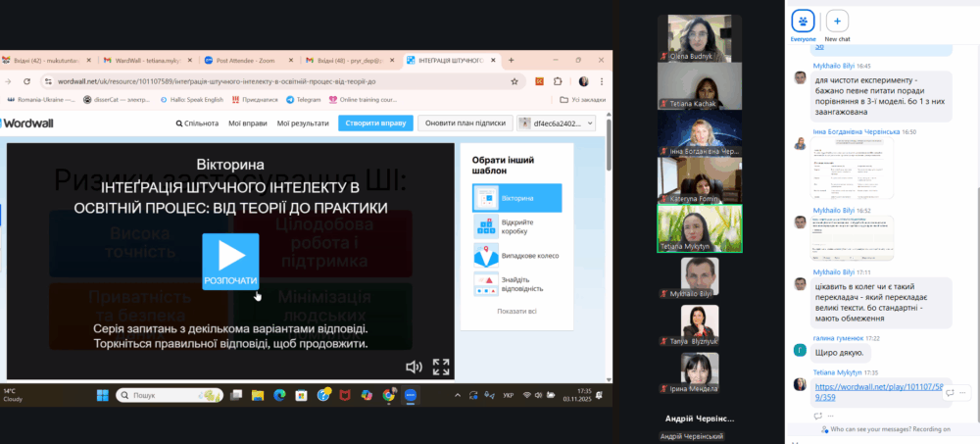Enter fullscreen mode in the quiz player

(441, 367)
